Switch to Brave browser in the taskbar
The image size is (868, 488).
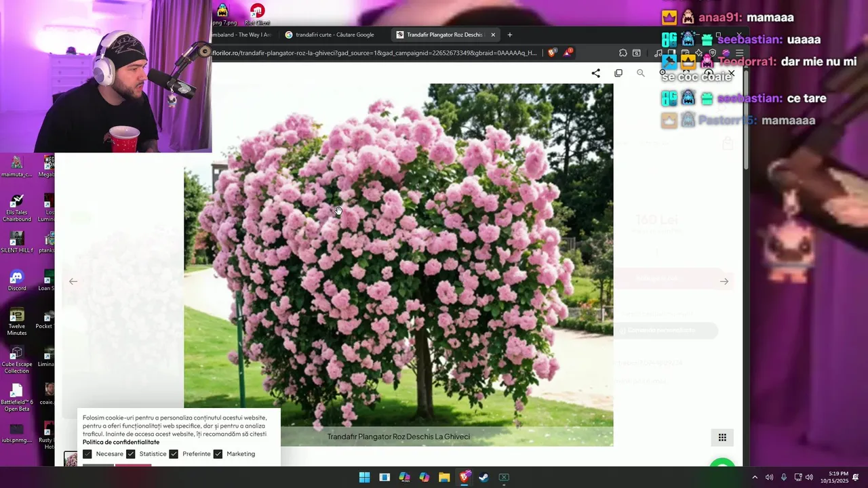click(x=464, y=477)
